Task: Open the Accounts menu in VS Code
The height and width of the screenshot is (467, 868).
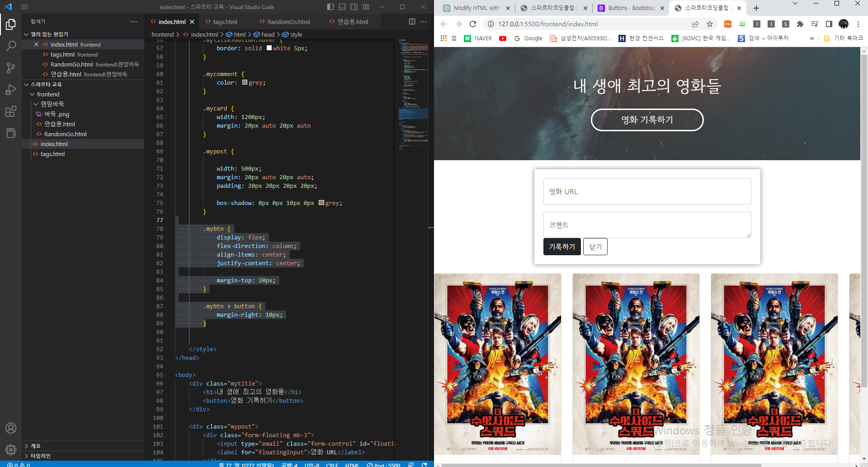Action: (11, 428)
